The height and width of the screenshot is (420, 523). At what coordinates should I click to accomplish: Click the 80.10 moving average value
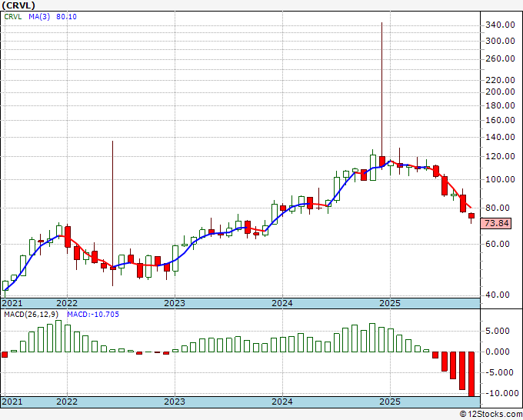tap(66, 17)
